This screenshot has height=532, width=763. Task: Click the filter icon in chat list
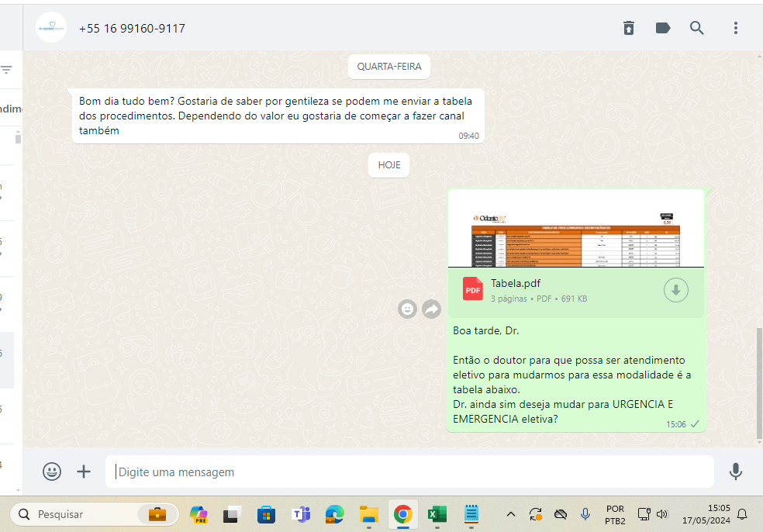tap(6, 70)
